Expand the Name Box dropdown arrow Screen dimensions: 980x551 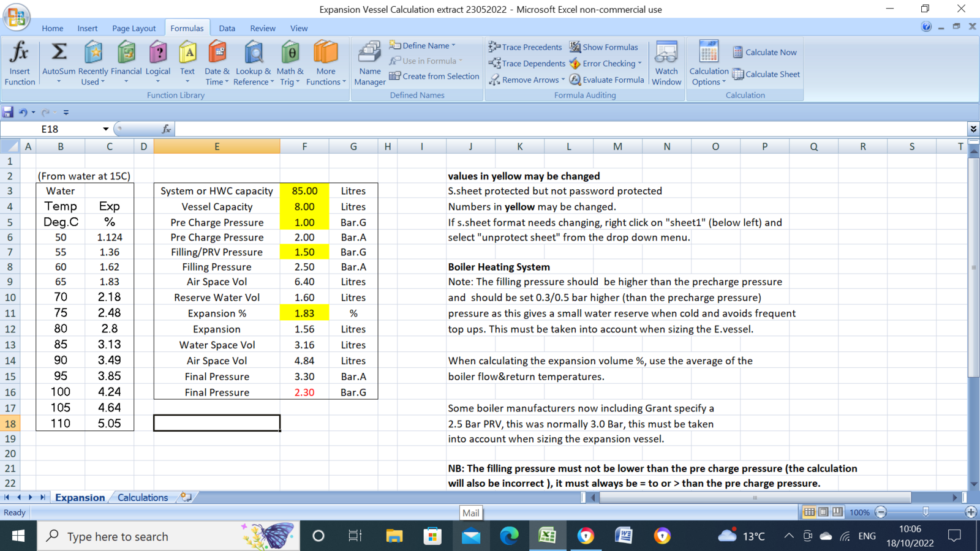click(105, 129)
